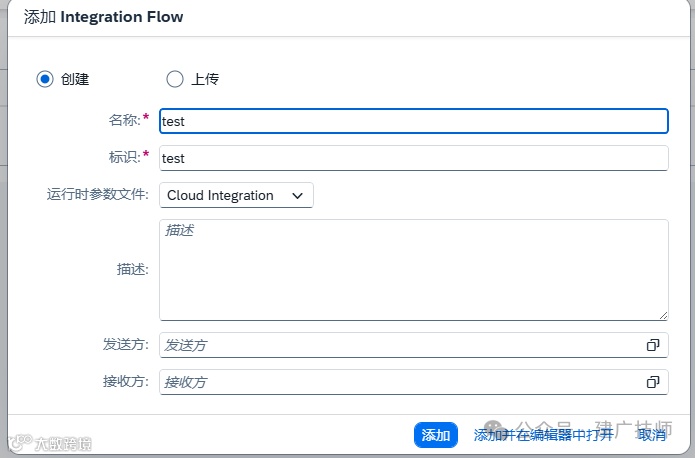Click inside the 描述 text area
695x458 pixels.
click(x=413, y=270)
